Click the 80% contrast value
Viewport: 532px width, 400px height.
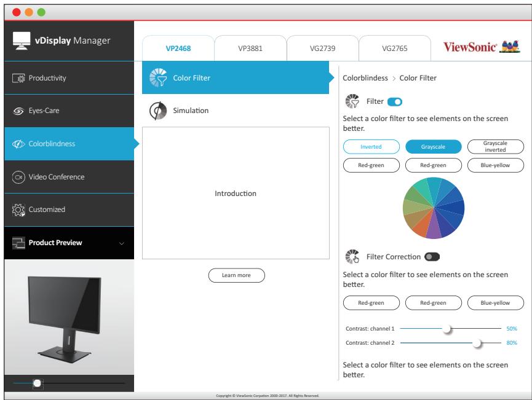511,343
